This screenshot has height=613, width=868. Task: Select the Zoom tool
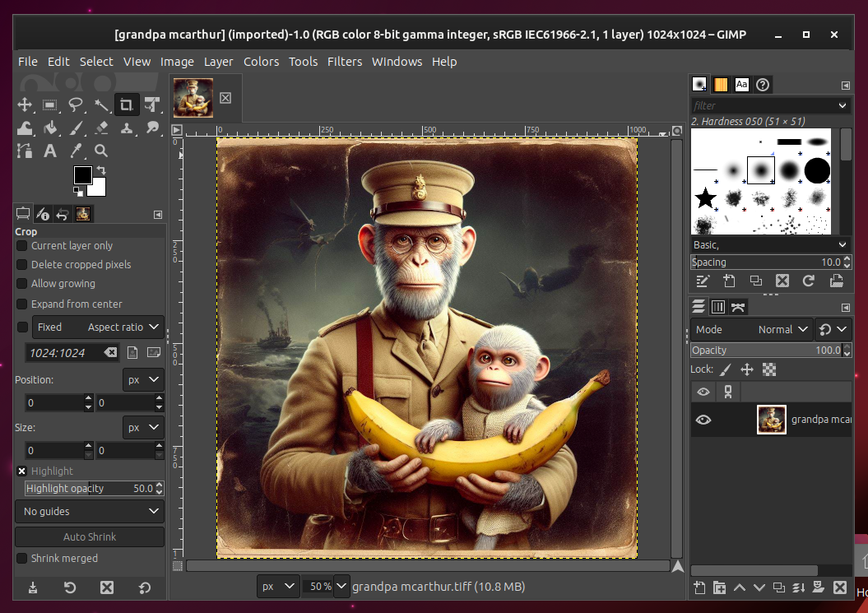100,151
